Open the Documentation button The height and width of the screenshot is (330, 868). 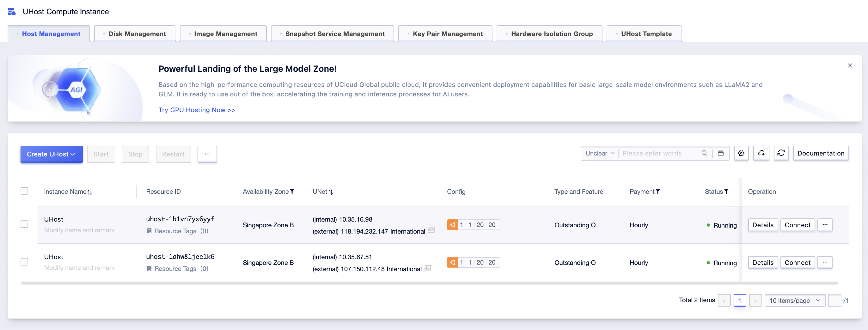coord(821,153)
